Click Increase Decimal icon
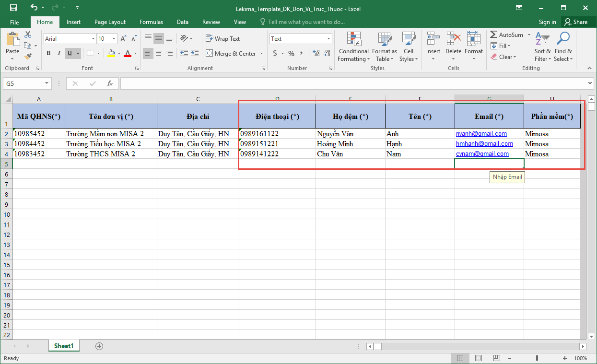 [315, 53]
